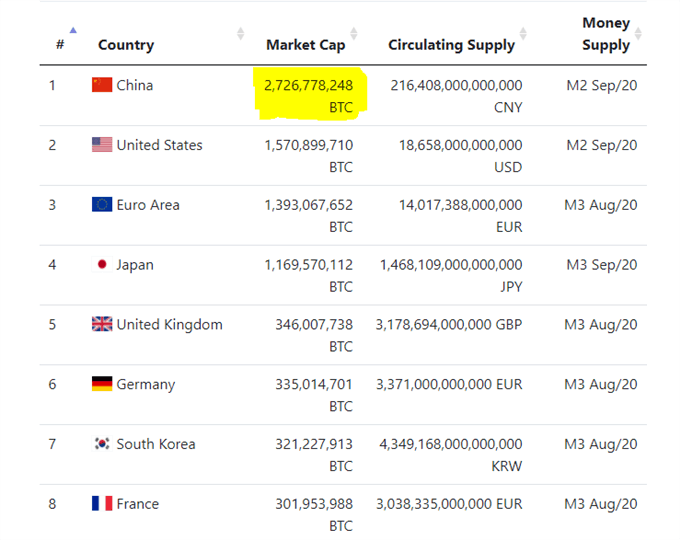This screenshot has width=680, height=540.
Task: Sort by Market Cap column arrows
Action: pyautogui.click(x=354, y=33)
